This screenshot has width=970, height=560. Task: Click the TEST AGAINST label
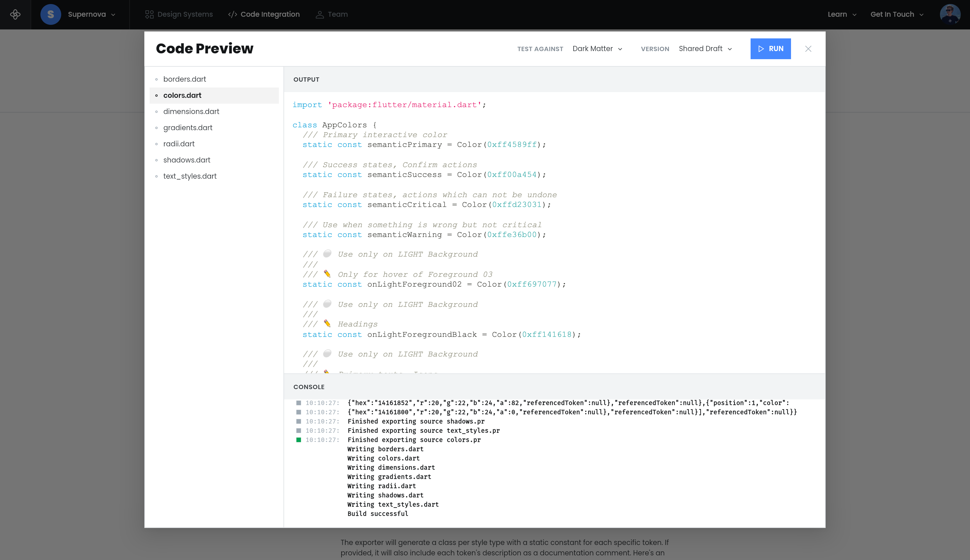click(540, 49)
